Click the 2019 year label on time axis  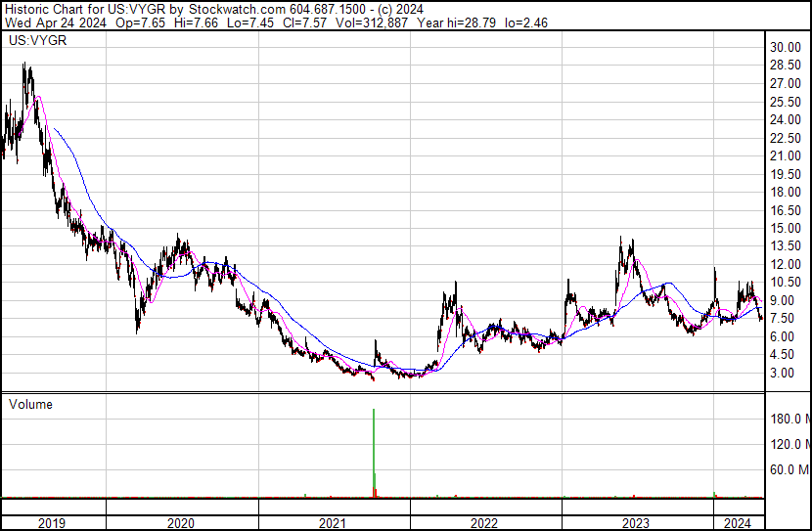click(x=52, y=523)
